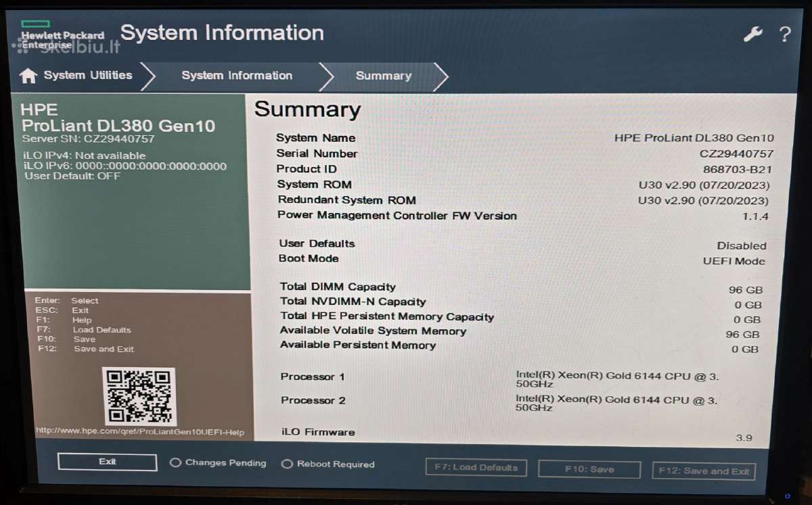Image resolution: width=812 pixels, height=505 pixels.
Task: Select the System Name label
Action: [x=315, y=138]
